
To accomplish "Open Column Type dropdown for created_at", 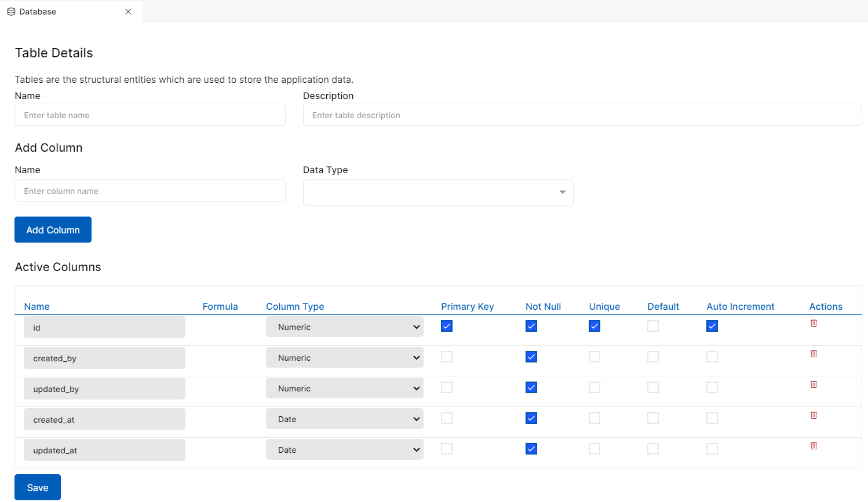I will tap(345, 419).
